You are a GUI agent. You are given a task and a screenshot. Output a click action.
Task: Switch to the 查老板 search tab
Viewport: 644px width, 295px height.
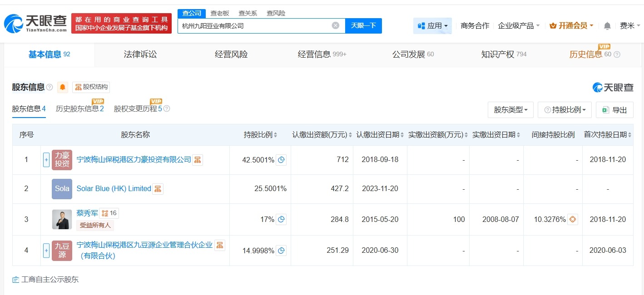click(219, 13)
